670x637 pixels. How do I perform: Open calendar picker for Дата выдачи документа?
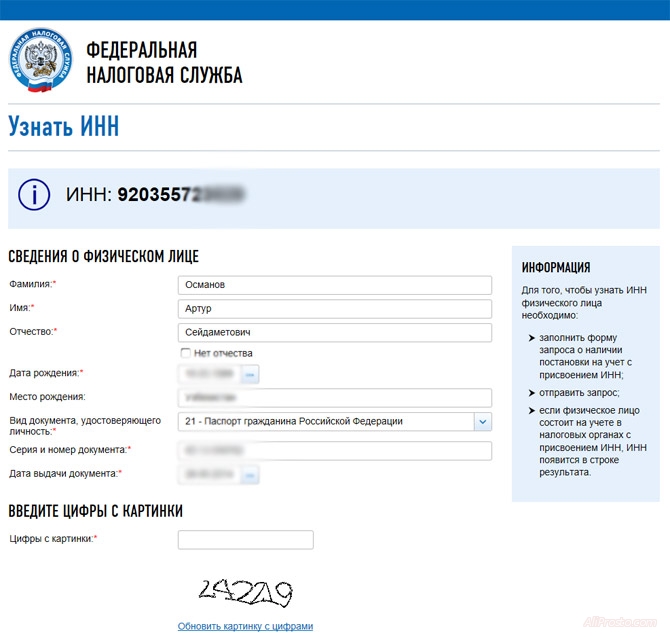click(249, 474)
